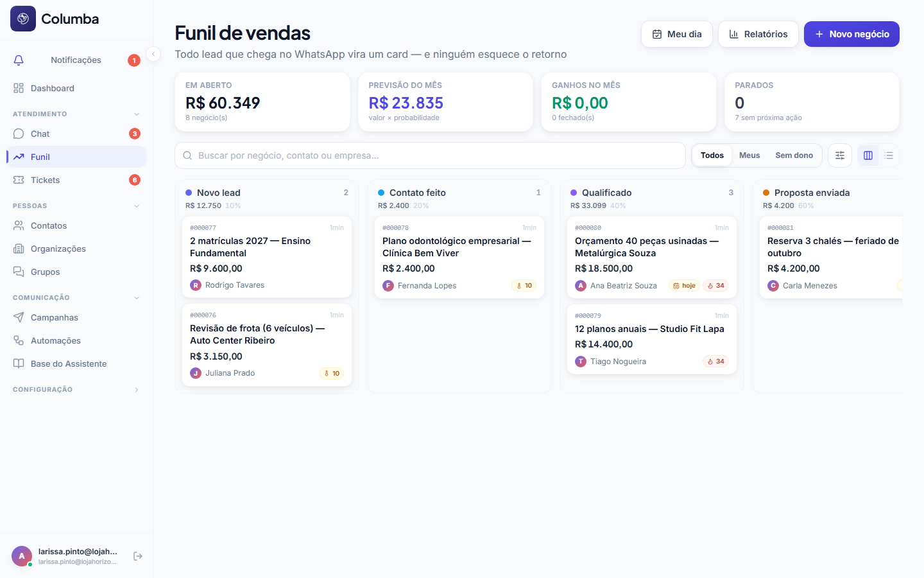Collapse the sidebar using the chevron button

click(x=153, y=54)
